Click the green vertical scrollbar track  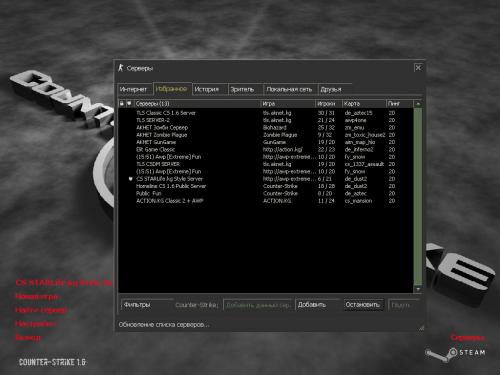[x=418, y=196]
